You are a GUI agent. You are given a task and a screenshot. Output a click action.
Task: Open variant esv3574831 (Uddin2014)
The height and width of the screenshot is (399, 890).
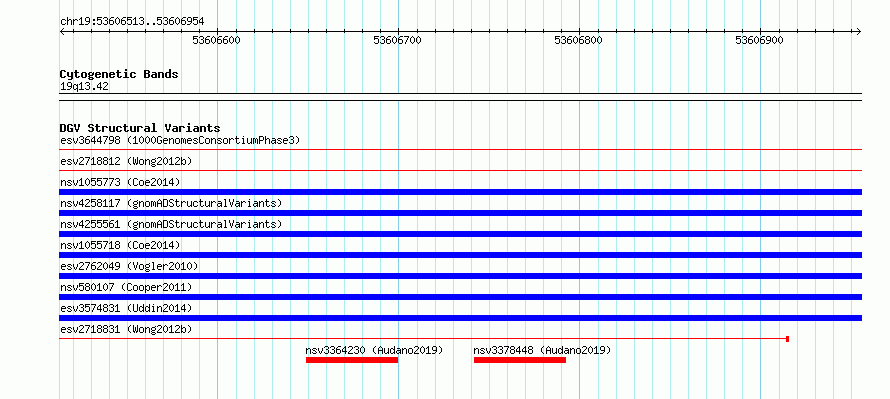click(126, 308)
